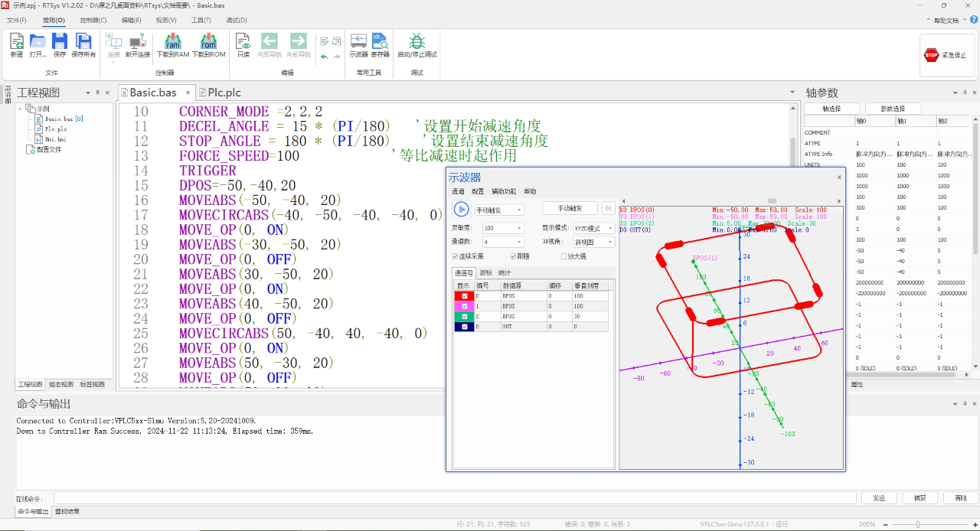Switch to the 游标 tab in the oscilloscope
This screenshot has height=531, width=980.
pyautogui.click(x=485, y=272)
